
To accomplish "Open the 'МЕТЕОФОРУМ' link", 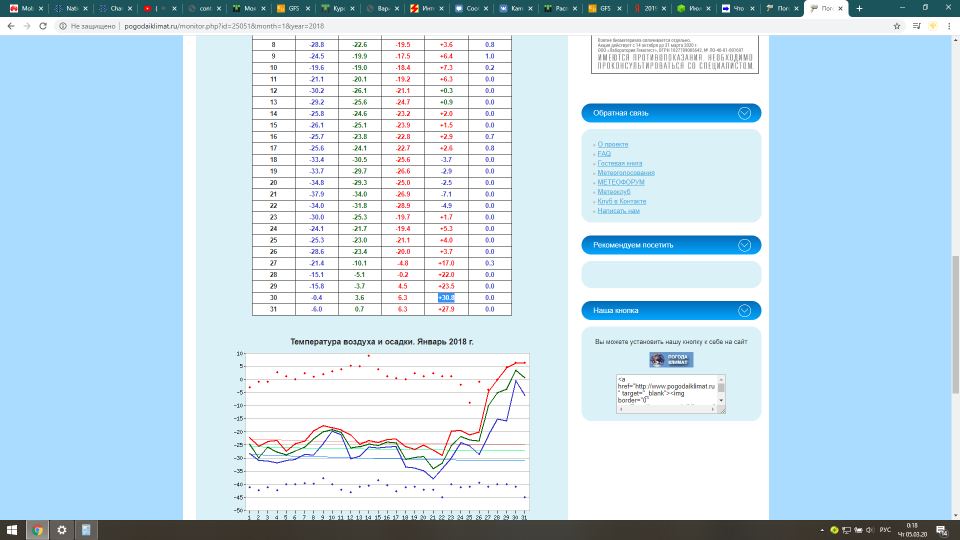I will click(624, 182).
